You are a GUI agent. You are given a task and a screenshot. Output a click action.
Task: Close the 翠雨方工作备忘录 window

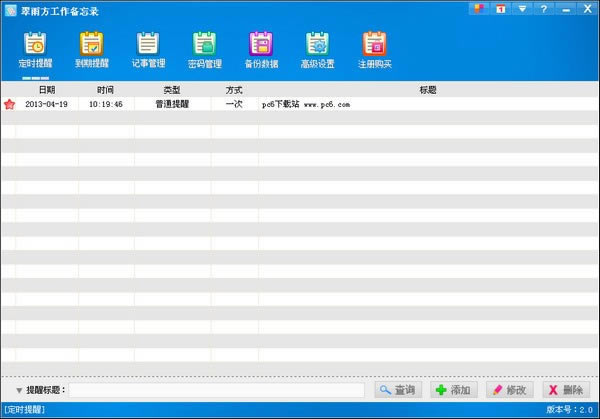tap(588, 8)
